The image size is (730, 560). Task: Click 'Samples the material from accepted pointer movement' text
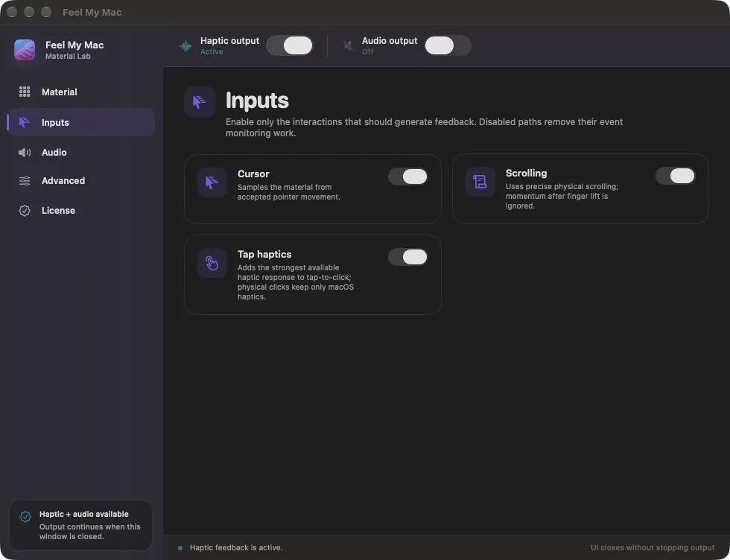289,192
